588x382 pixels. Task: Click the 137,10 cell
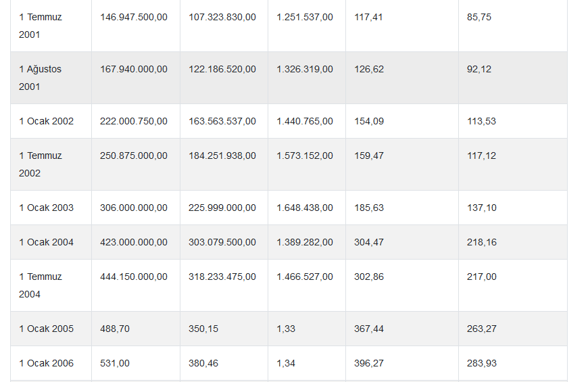coord(482,208)
